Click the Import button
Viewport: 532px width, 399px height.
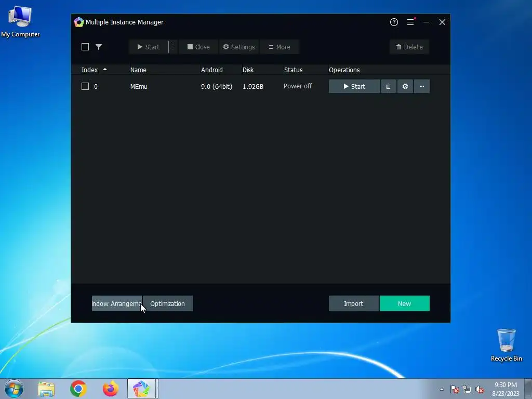tap(353, 303)
